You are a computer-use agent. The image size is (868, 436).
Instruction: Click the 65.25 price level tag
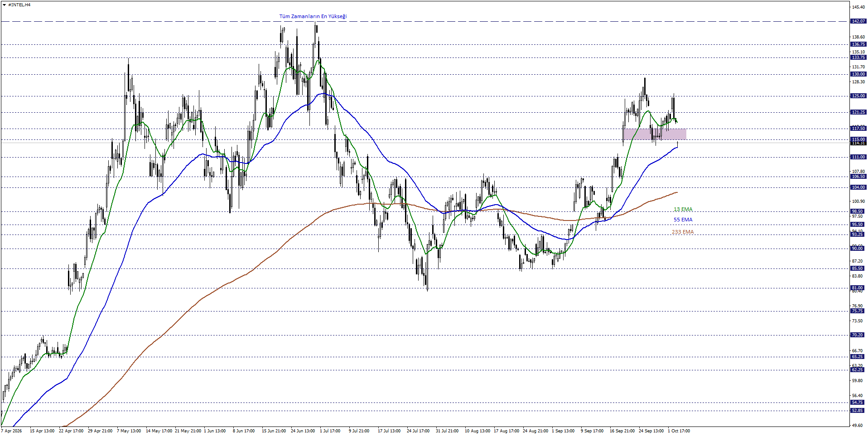[x=858, y=357]
